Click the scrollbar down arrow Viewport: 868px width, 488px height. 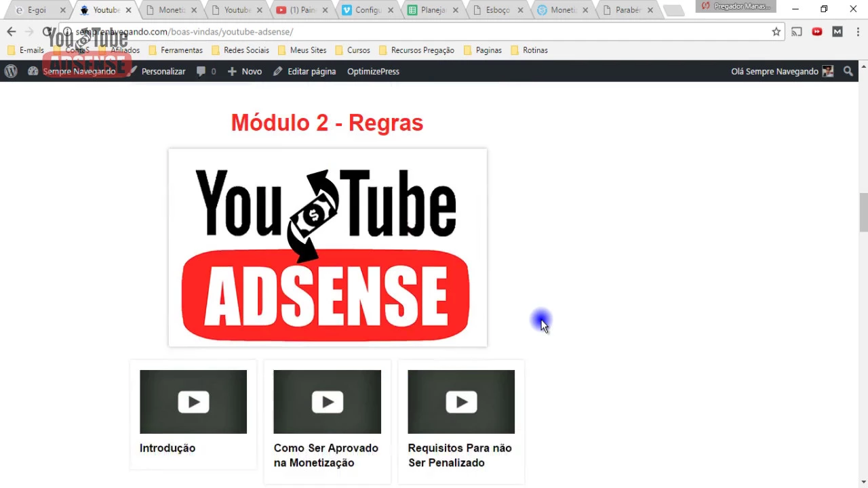coord(863,483)
